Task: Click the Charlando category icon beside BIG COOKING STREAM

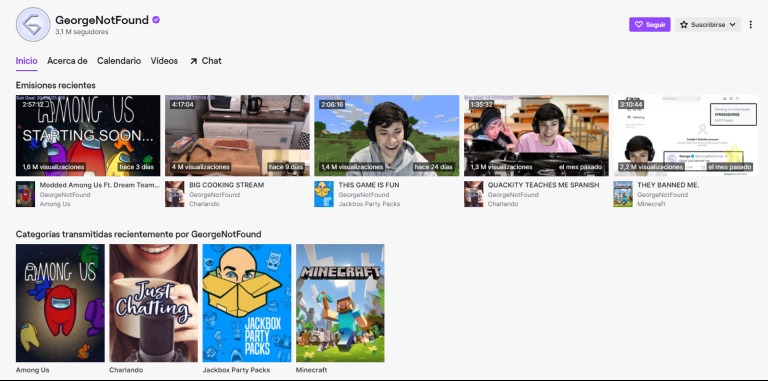Action: click(x=174, y=194)
